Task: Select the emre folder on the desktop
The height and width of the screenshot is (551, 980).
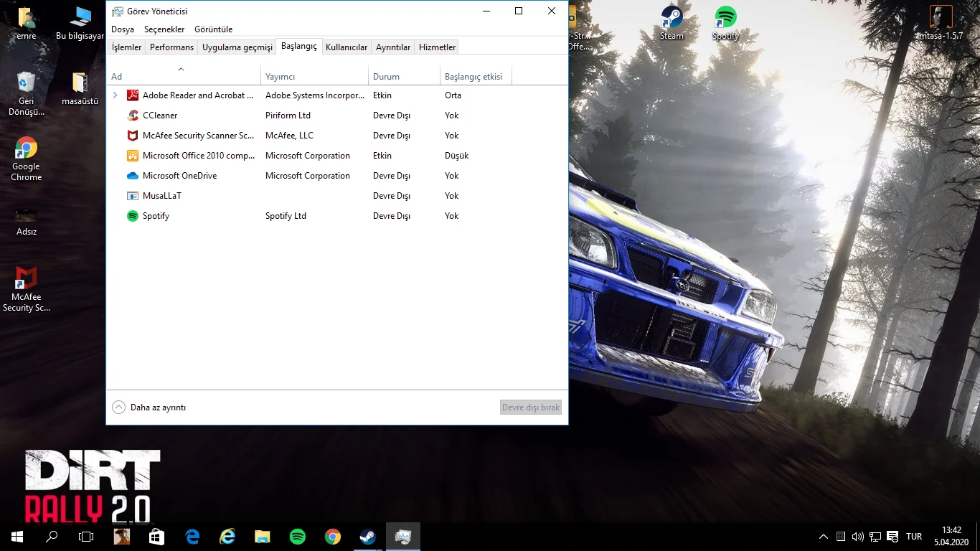Action: 27,23
